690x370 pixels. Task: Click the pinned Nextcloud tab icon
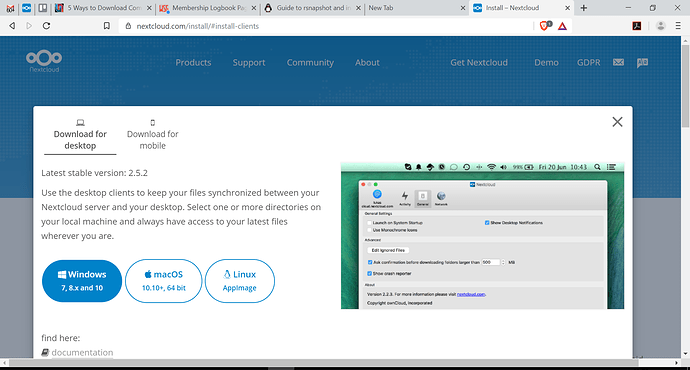[26, 8]
